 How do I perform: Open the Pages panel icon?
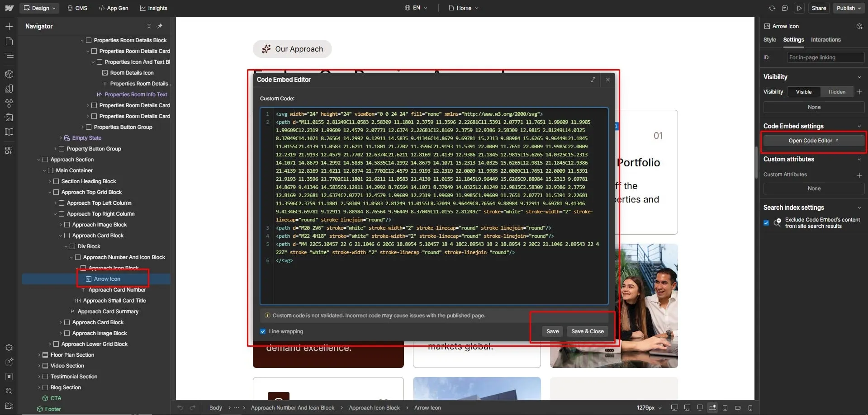pos(9,42)
